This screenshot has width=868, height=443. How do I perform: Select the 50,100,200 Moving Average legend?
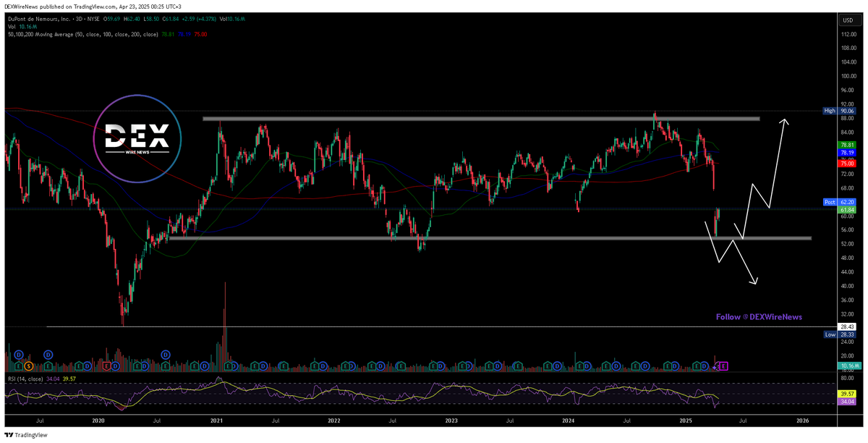[83, 34]
